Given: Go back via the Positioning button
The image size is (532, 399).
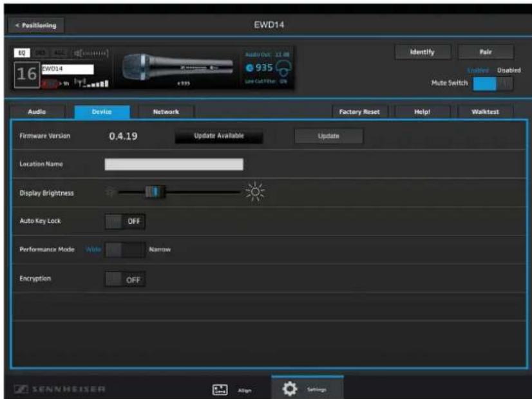Looking at the screenshot, I should click(x=35, y=26).
